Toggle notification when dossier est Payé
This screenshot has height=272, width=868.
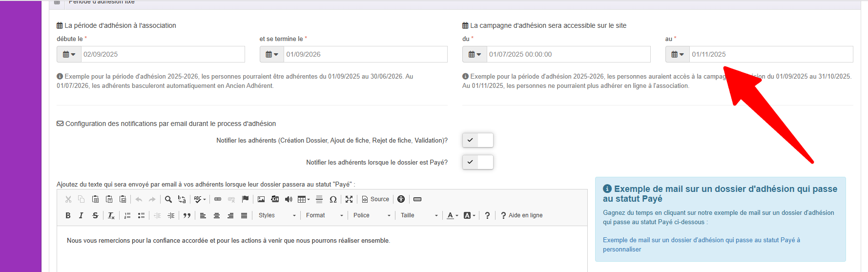click(x=477, y=162)
